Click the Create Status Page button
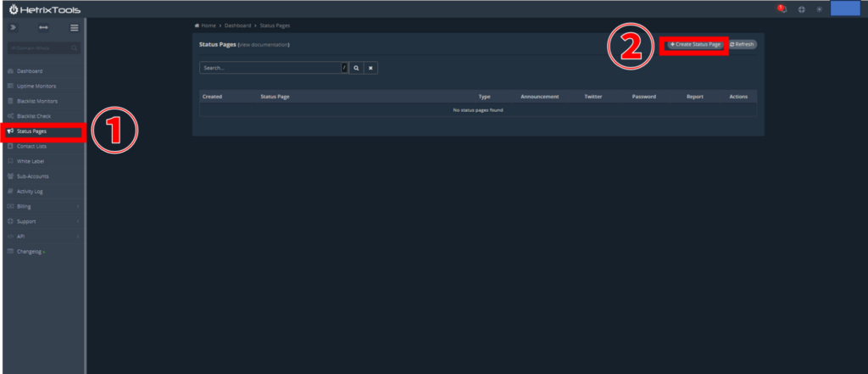The height and width of the screenshot is (374, 868). click(694, 44)
